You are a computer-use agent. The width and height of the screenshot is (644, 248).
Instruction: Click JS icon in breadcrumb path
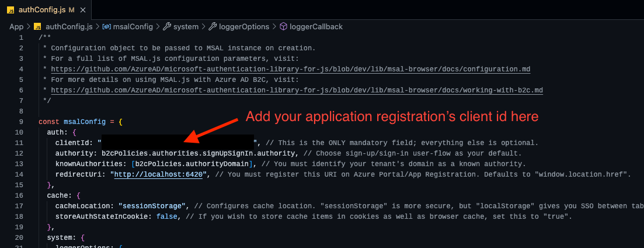coord(38,27)
